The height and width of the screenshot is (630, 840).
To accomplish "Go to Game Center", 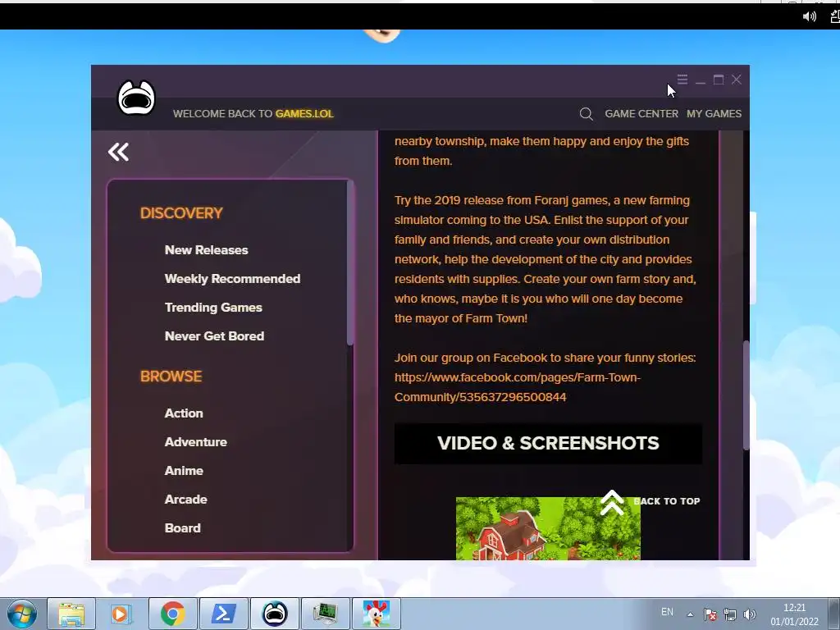I will 641,113.
